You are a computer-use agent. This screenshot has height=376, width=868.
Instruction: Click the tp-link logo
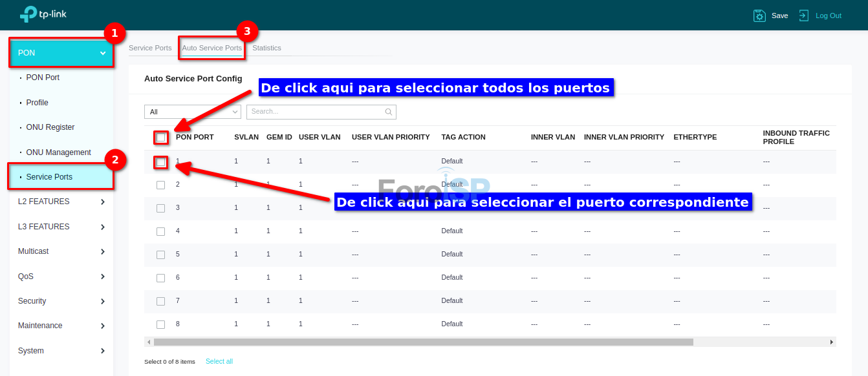tap(43, 14)
